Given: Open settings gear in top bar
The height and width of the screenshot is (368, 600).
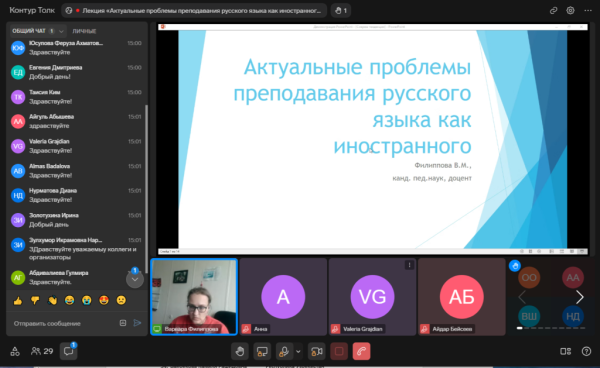Looking at the screenshot, I should click(570, 10).
